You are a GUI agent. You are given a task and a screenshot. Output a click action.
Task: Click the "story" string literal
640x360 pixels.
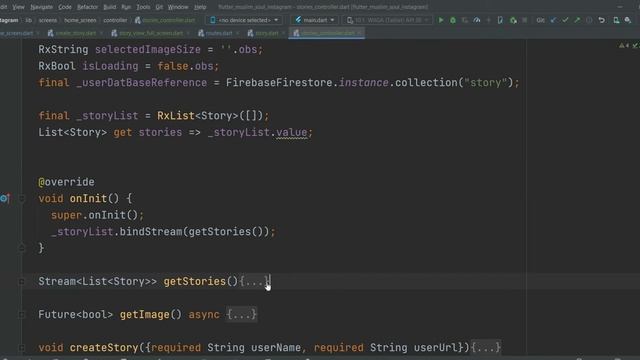tap(485, 82)
